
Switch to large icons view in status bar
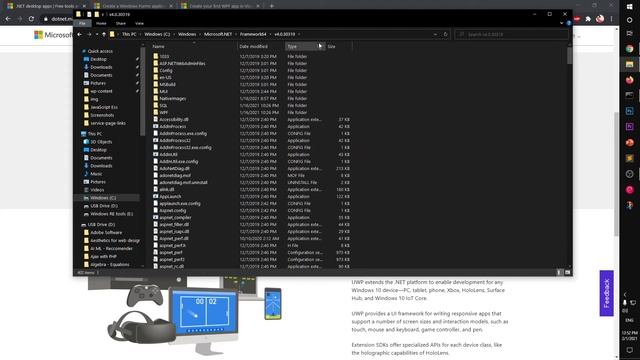567,272
